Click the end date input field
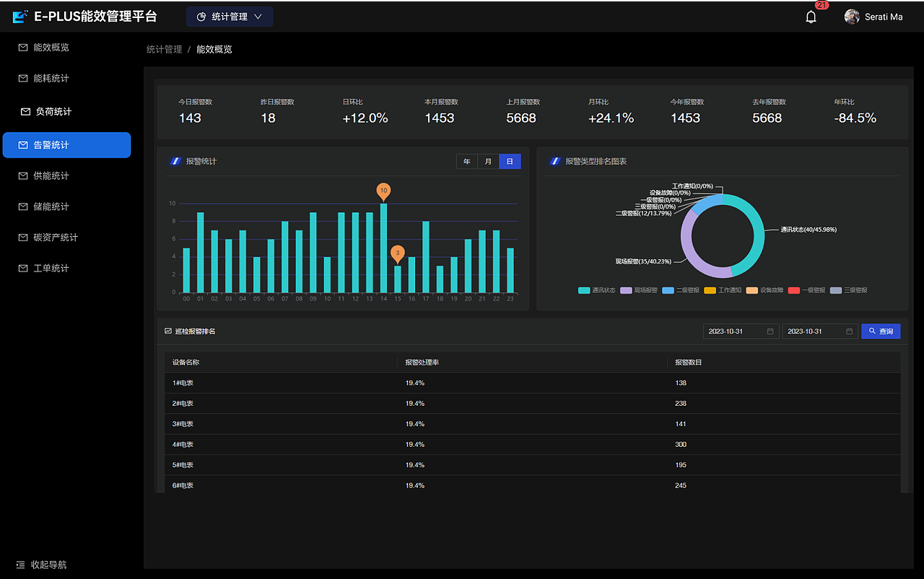 (x=820, y=331)
